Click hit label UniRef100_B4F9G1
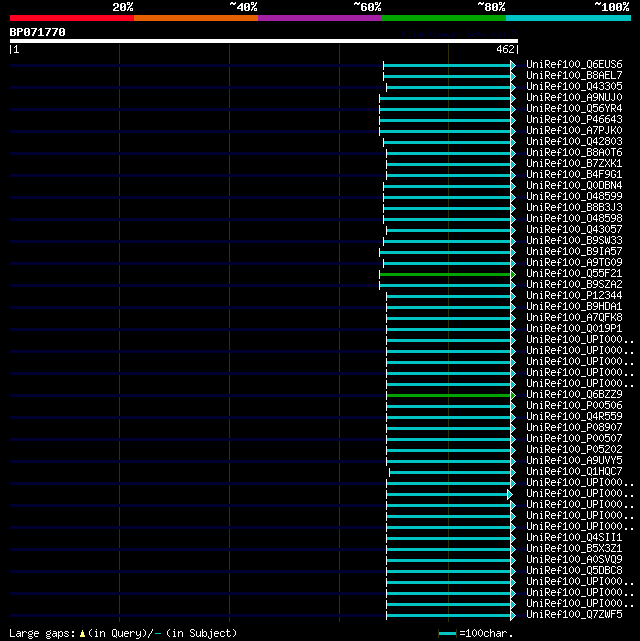 point(574,175)
